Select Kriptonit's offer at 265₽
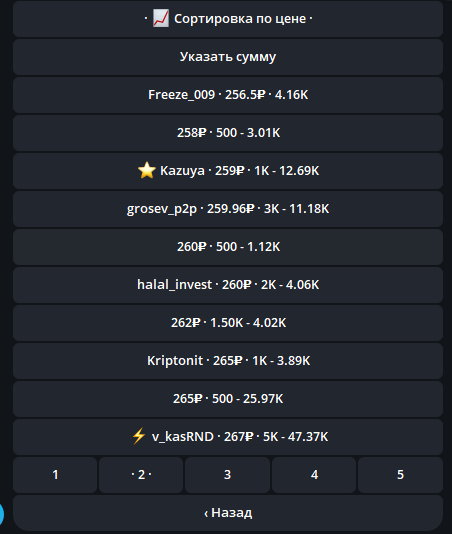The height and width of the screenshot is (534, 452). 228,361
